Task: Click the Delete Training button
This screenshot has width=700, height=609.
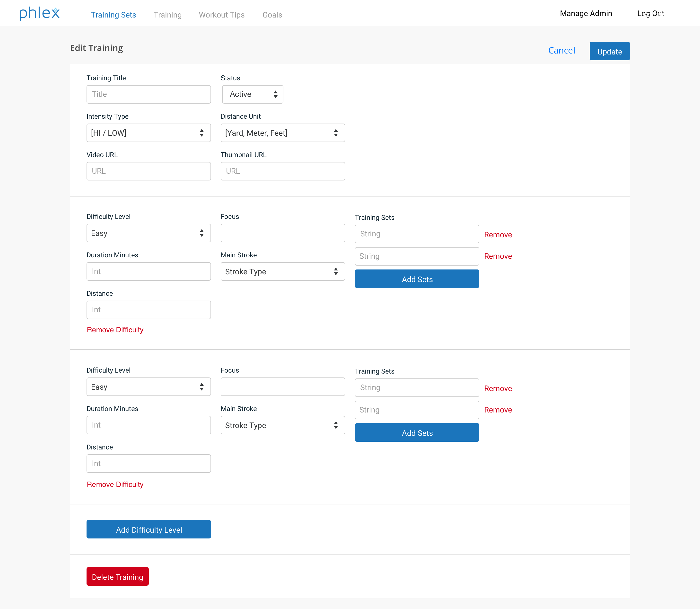Action: pos(117,577)
